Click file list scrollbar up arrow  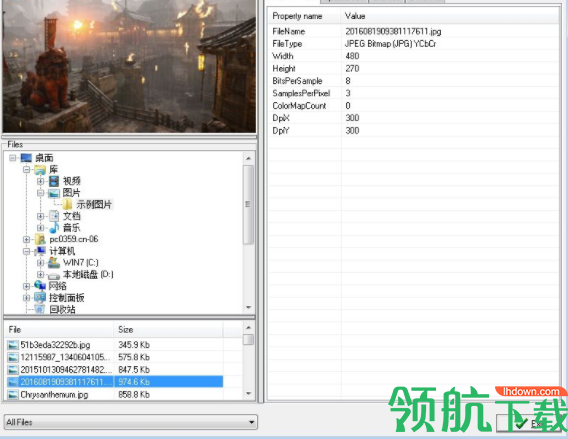248,327
